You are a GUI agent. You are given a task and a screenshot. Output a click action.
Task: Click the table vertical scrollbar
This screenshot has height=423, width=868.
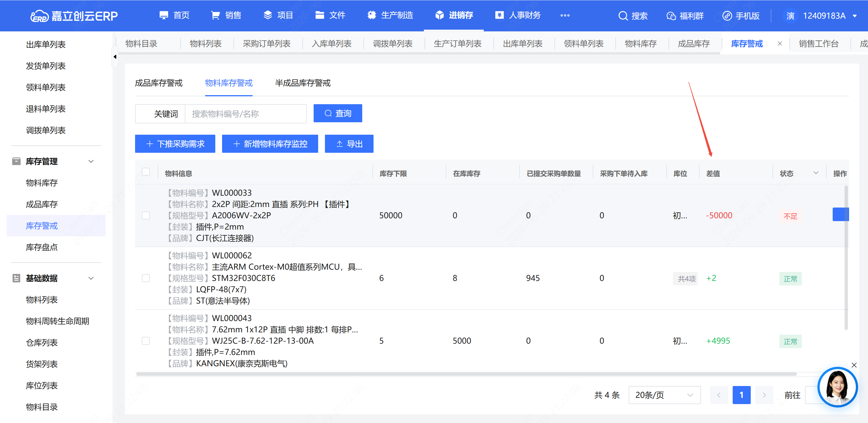click(x=846, y=258)
